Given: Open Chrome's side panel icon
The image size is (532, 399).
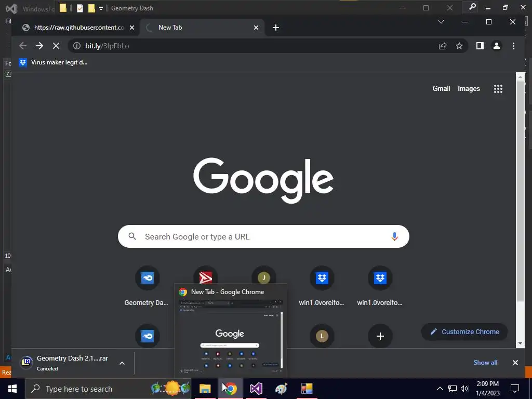Looking at the screenshot, I should point(480,46).
